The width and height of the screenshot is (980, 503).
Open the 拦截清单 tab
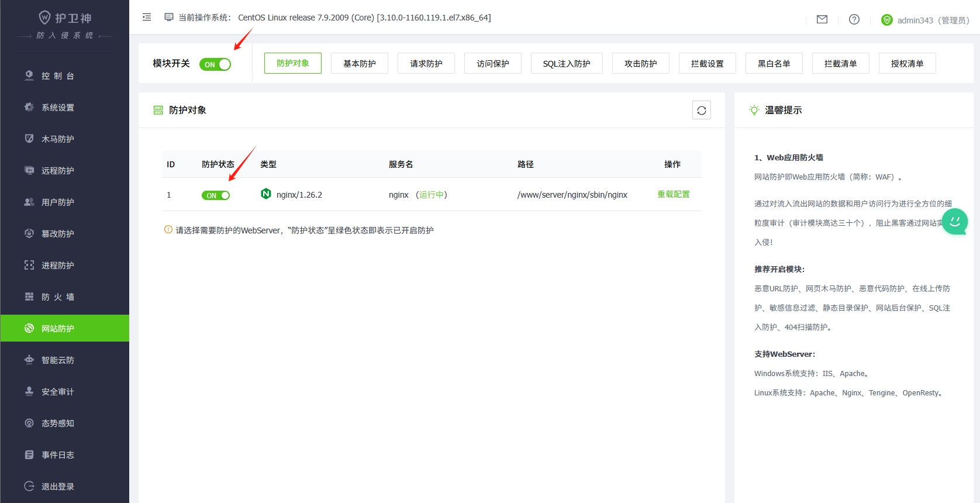tap(841, 63)
